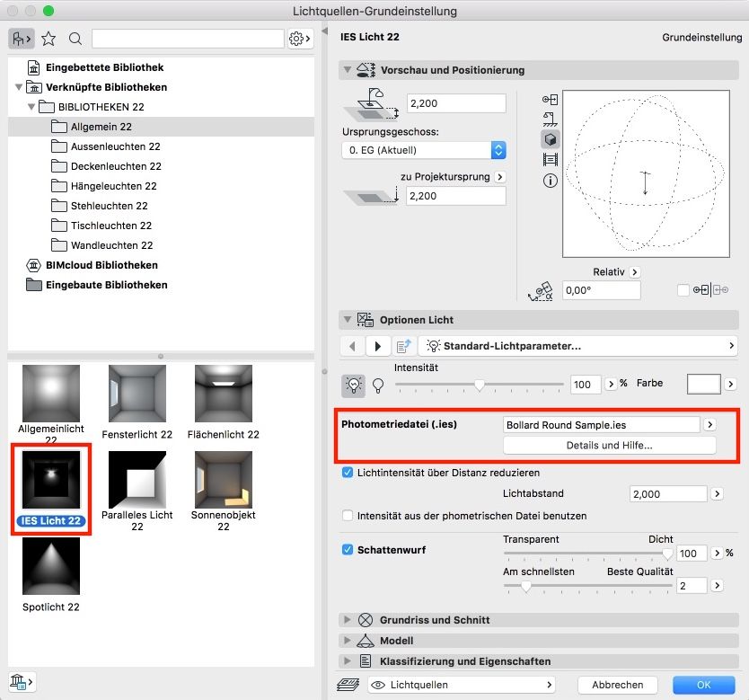Select the floor plan symbol preview icon
Viewport: 749px width, 700px height.
(x=550, y=100)
